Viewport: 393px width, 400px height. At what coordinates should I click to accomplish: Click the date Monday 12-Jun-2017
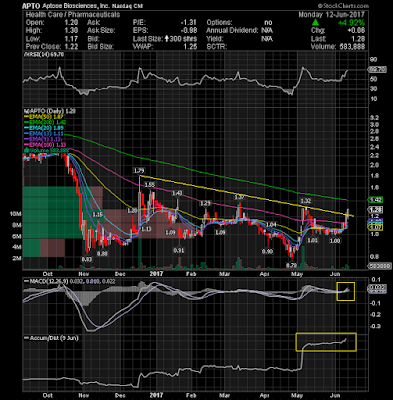331,15
